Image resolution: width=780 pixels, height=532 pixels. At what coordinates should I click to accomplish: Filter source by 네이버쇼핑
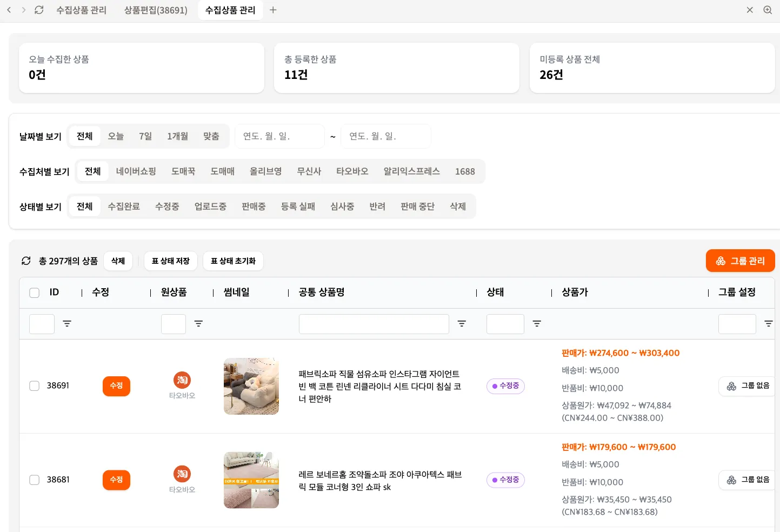pyautogui.click(x=136, y=171)
